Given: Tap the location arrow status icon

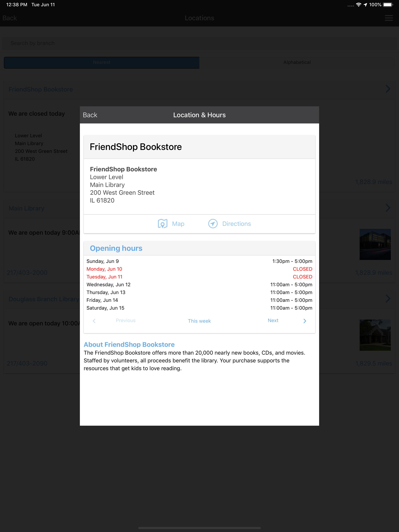Looking at the screenshot, I should point(365,5).
